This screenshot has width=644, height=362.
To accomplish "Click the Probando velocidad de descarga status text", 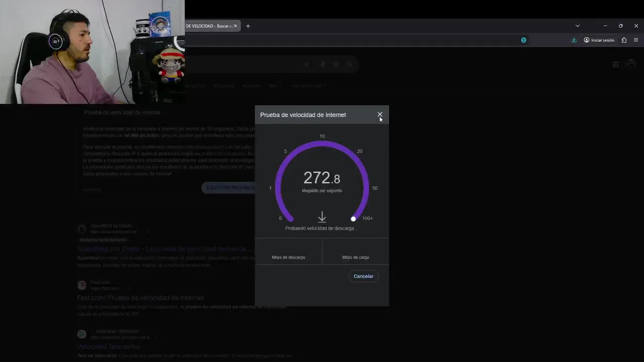I will coord(321,228).
